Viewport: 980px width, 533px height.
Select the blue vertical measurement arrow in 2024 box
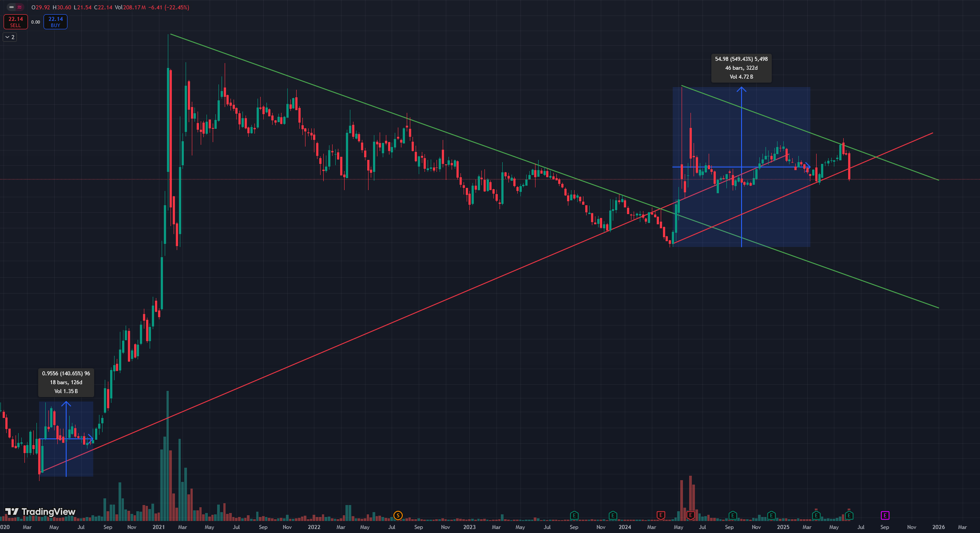[x=742, y=167]
